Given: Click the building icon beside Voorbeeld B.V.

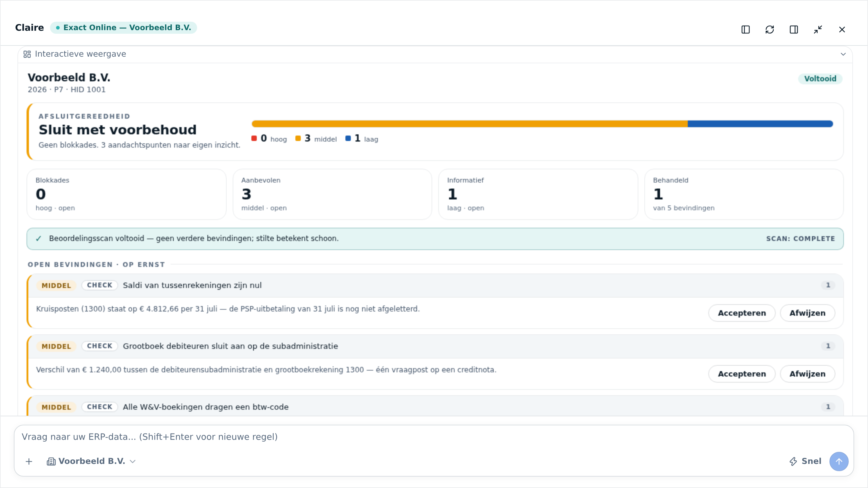Looking at the screenshot, I should pos(51,462).
